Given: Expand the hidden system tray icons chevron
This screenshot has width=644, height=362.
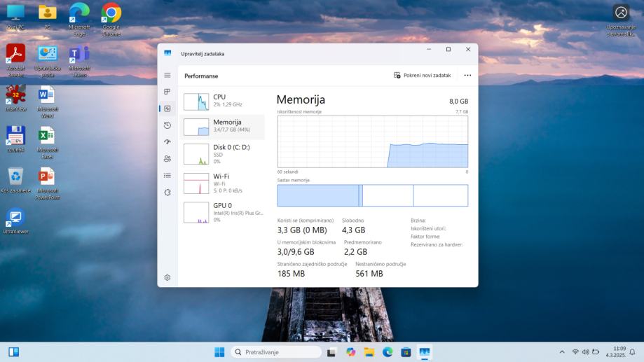Looking at the screenshot, I should (562, 352).
